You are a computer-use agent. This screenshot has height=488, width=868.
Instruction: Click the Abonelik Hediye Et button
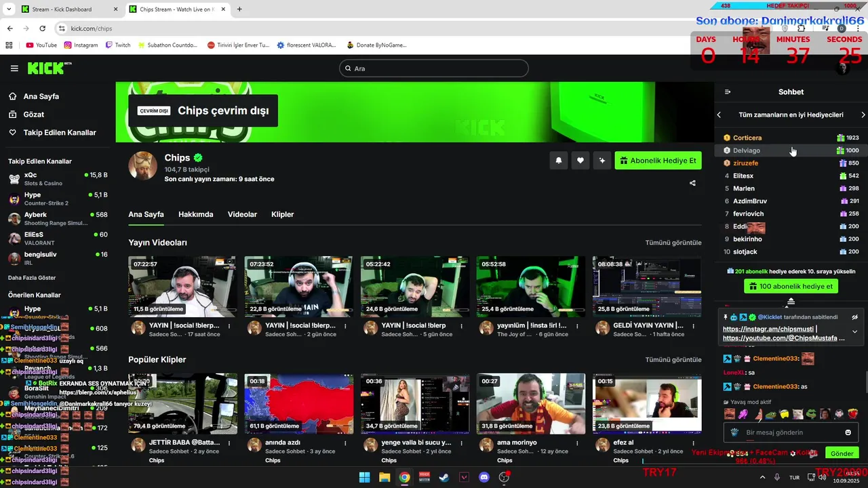point(658,161)
